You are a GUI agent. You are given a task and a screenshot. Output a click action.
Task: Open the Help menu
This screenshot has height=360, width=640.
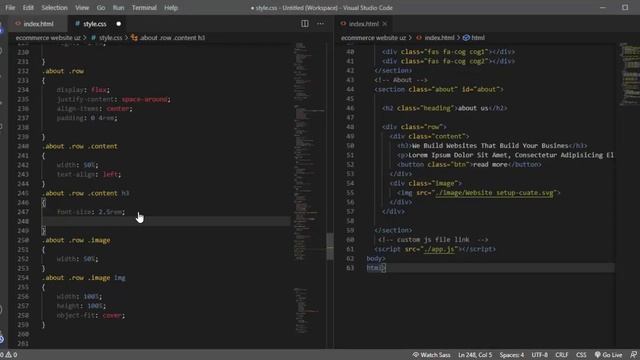pyautogui.click(x=171, y=8)
